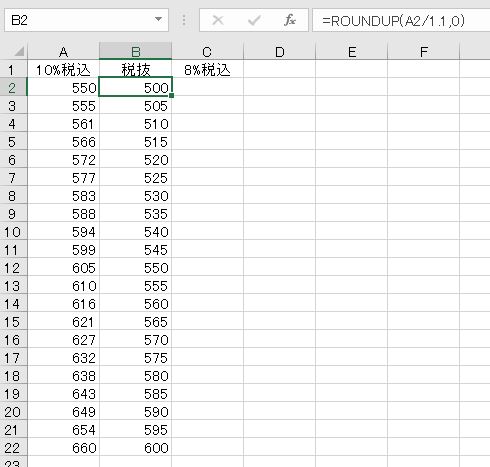The width and height of the screenshot is (490, 467).
Task: Click cell C1 labeled 8%税込
Action: click(207, 70)
